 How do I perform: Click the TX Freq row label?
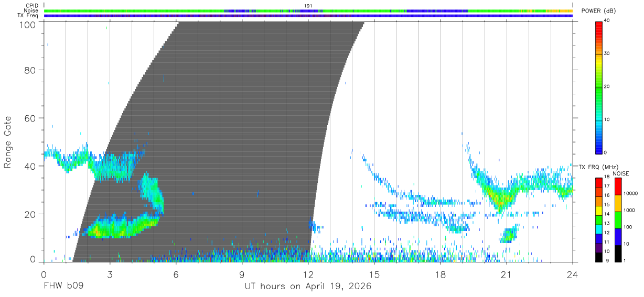(x=28, y=15)
